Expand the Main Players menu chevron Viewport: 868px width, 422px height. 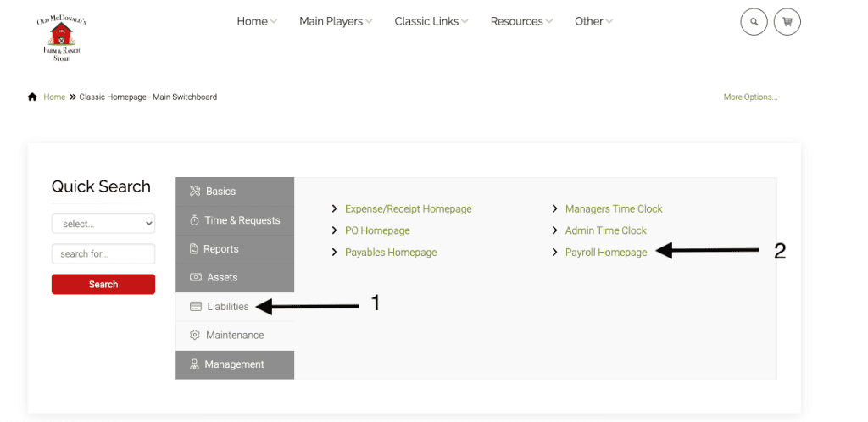tap(369, 22)
